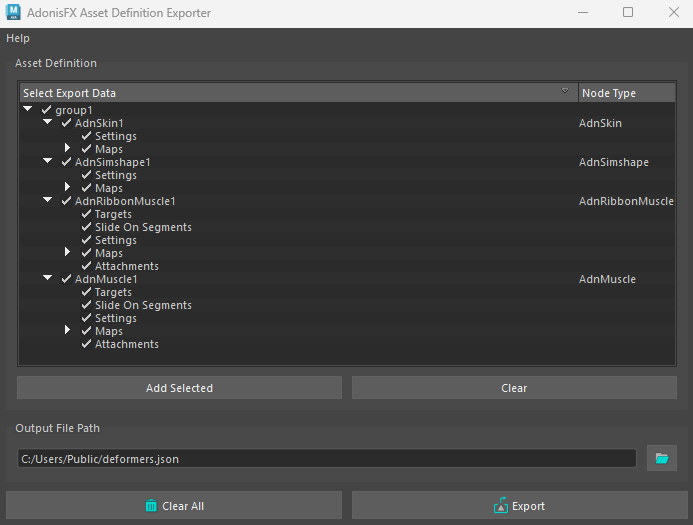Click the Maya app icon in title bar
The image size is (693, 525).
[x=13, y=12]
